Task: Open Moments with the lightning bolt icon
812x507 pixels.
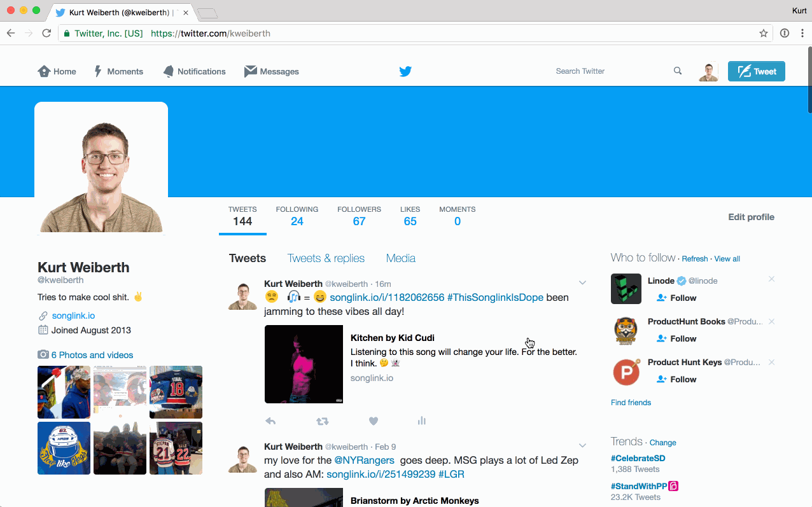Action: [x=98, y=71]
